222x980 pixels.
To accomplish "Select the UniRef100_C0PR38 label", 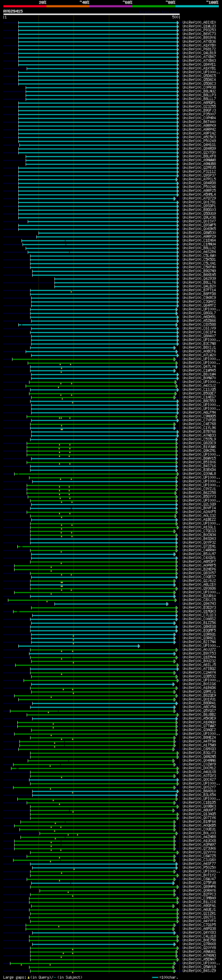I will tap(199, 88).
